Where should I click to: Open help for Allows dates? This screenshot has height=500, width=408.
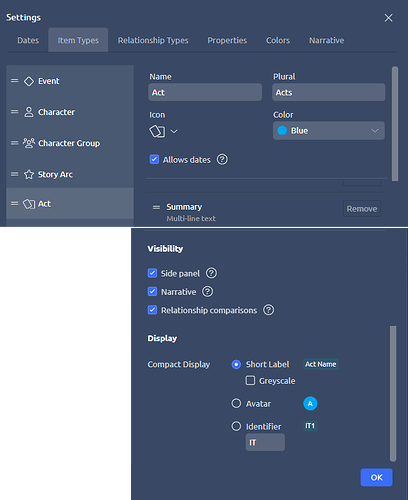222,159
